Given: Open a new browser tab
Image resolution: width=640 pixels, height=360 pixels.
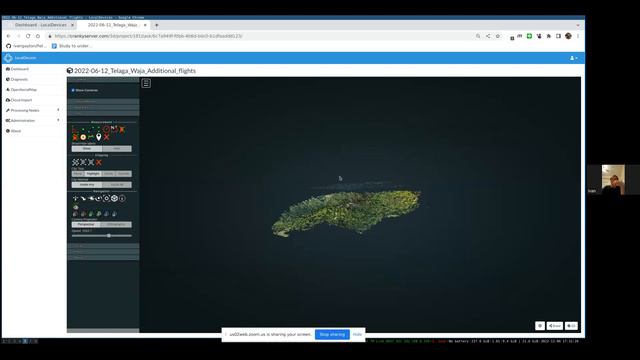Looking at the screenshot, I should [156, 25].
